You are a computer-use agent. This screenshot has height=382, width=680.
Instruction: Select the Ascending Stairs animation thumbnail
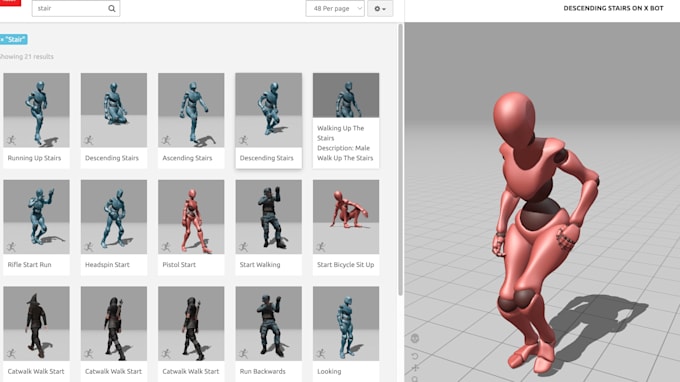[191, 110]
